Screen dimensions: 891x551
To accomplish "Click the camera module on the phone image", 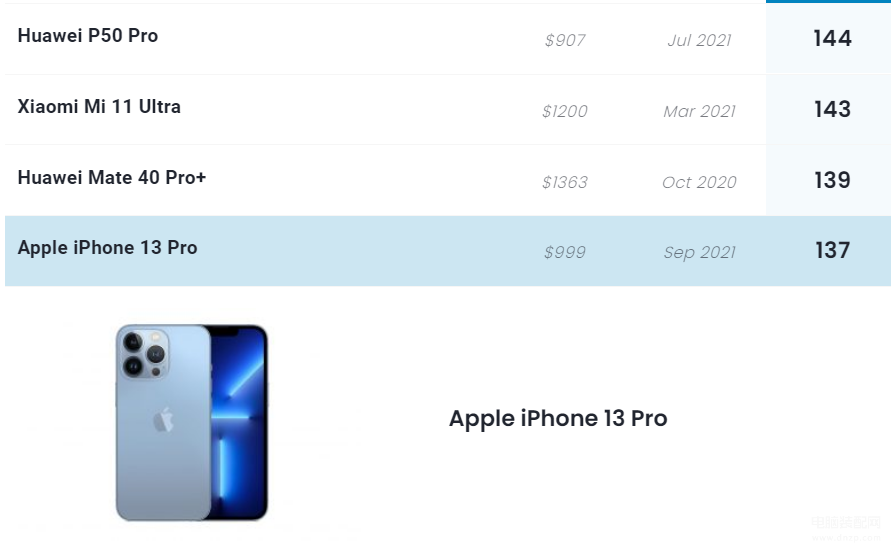I will coord(144,354).
